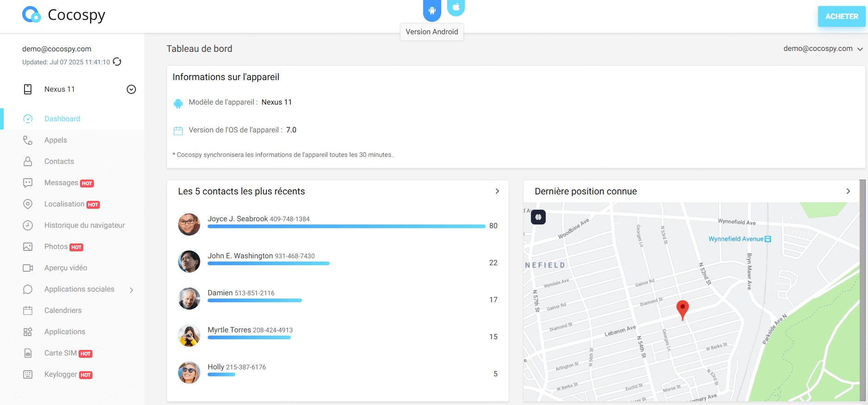The image size is (868, 405).
Task: Click Damien's avatar photo
Action: 189,299
